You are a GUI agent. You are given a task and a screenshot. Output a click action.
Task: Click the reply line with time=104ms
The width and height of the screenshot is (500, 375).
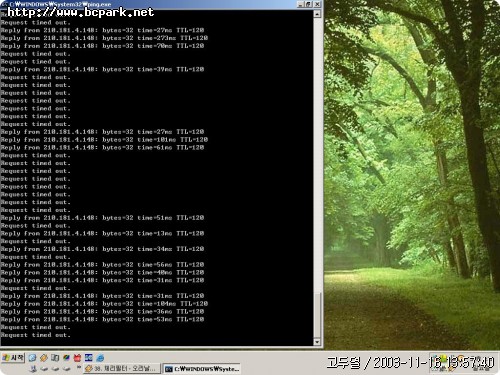[104, 304]
